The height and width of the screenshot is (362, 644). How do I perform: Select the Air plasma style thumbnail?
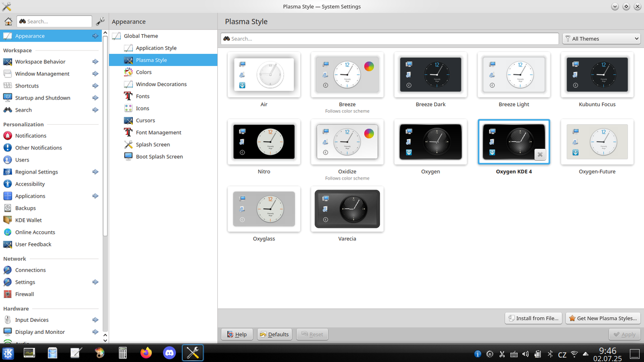[264, 75]
